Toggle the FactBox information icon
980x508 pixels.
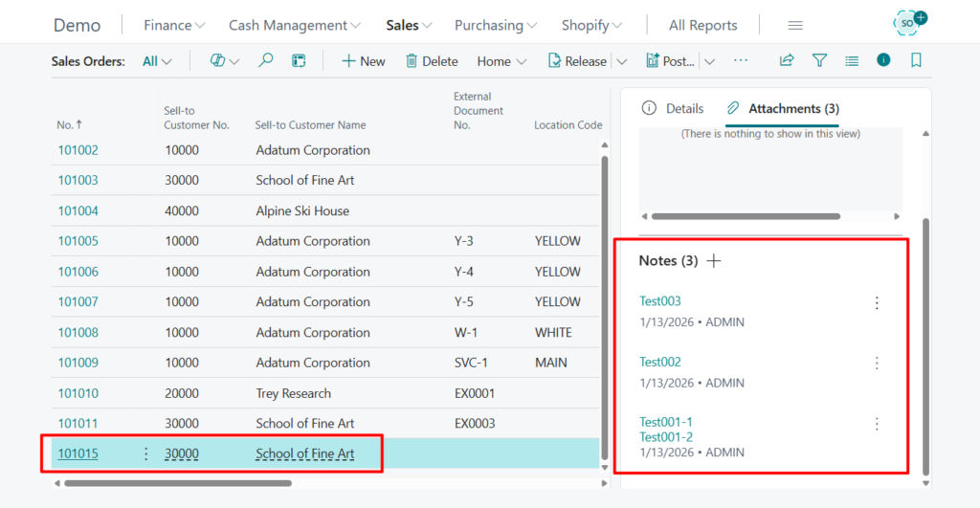pyautogui.click(x=883, y=60)
